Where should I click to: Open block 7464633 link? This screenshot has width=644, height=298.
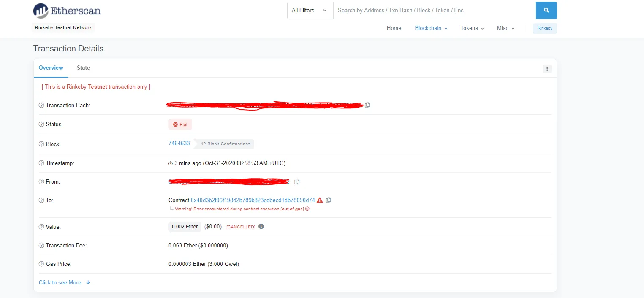179,144
